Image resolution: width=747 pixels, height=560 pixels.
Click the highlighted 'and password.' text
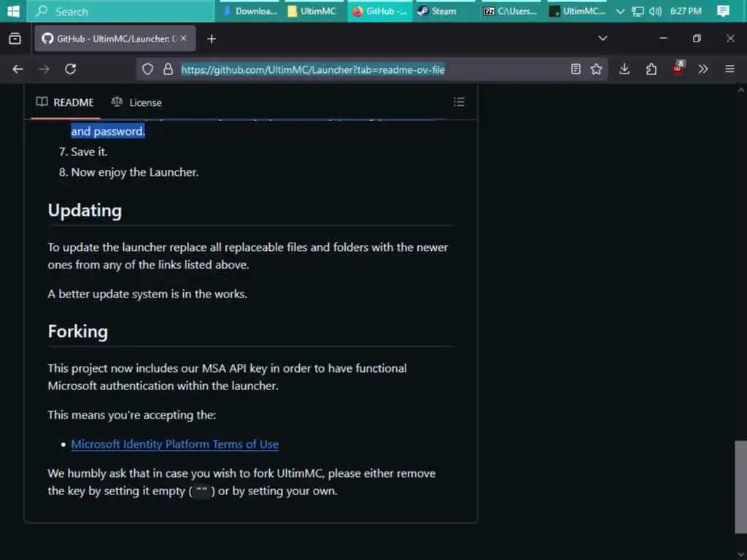[108, 131]
